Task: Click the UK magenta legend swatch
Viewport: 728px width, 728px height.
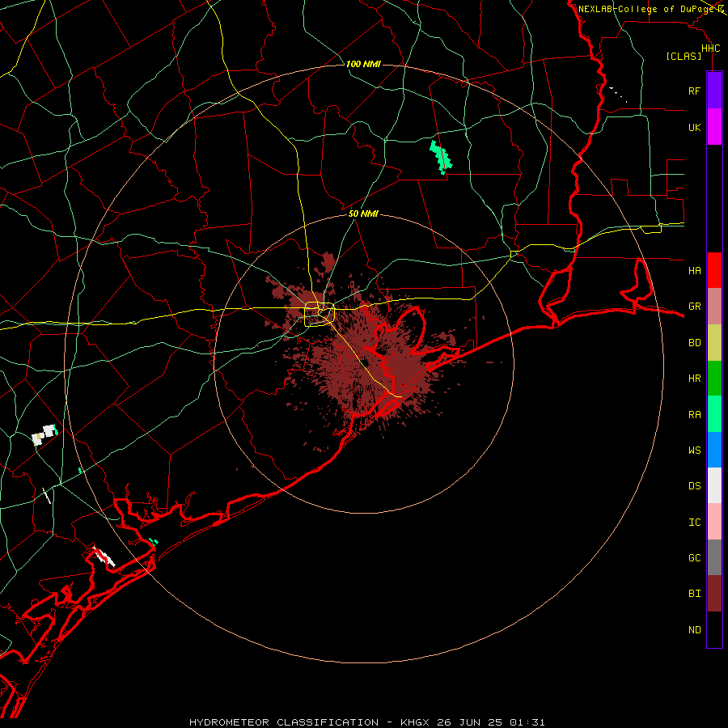Action: 714,127
